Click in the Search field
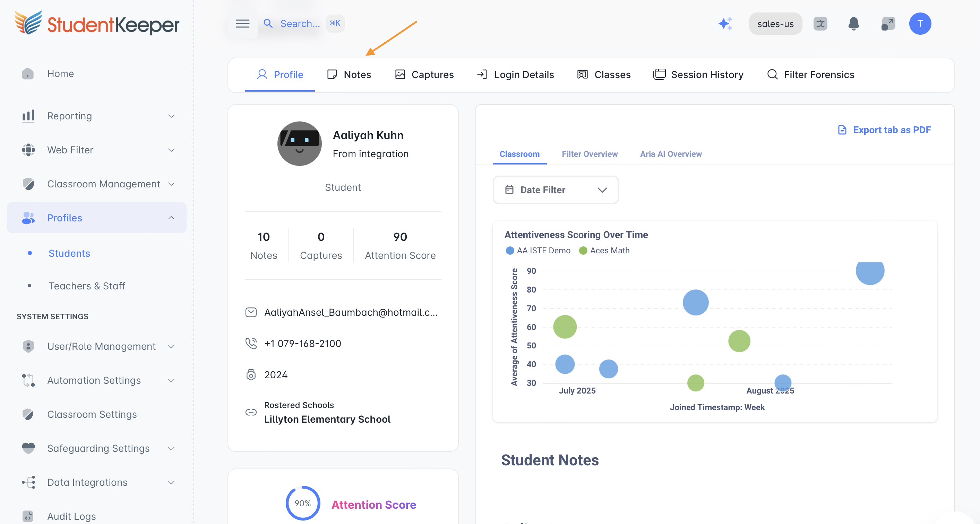This screenshot has height=524, width=980. pyautogui.click(x=300, y=24)
